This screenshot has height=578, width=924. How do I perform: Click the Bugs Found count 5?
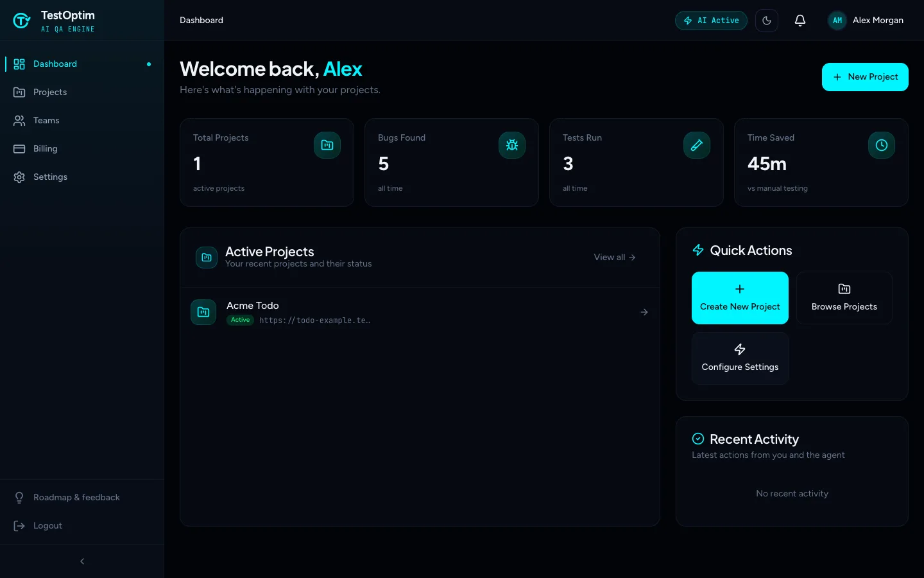384,164
